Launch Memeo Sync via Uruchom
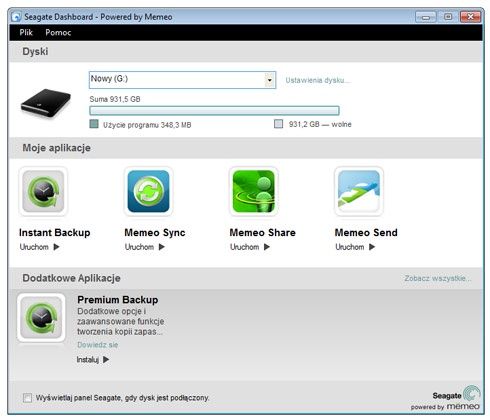The height and width of the screenshot is (420, 490). [x=139, y=247]
